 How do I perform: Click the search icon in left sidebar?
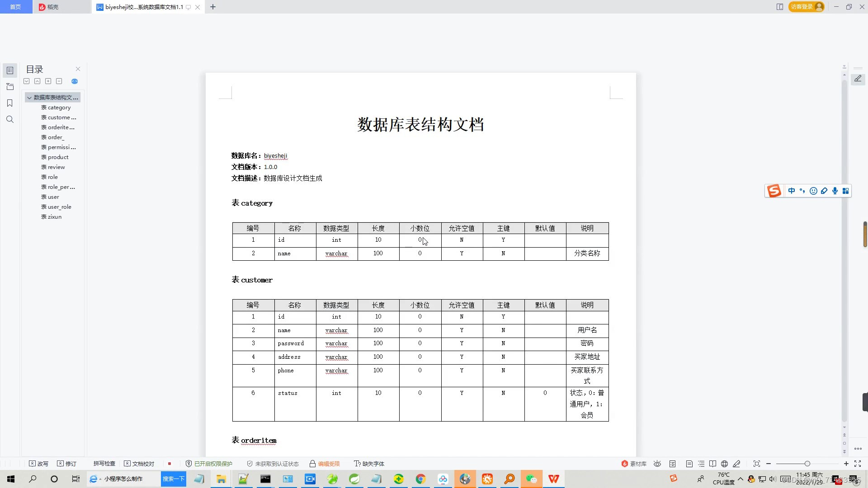pos(9,119)
